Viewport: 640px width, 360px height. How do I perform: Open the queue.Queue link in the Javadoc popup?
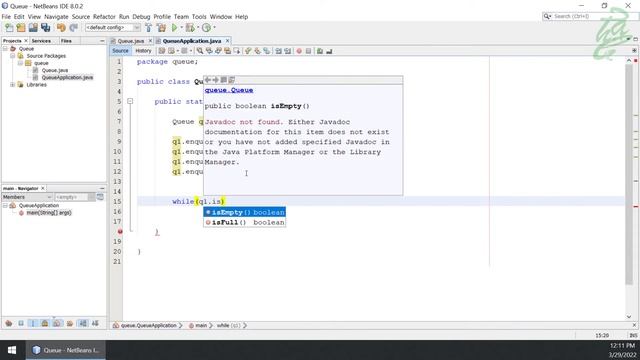point(229,90)
